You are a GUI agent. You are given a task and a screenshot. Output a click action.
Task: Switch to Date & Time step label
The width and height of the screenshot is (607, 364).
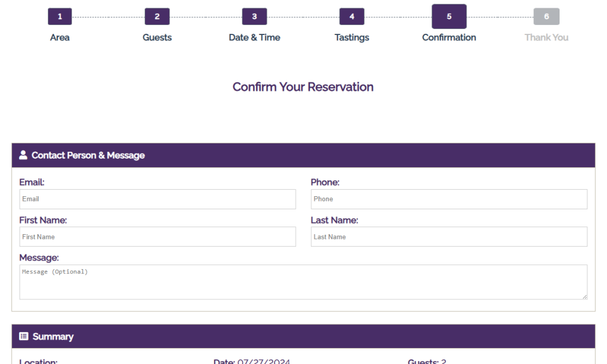pyautogui.click(x=254, y=37)
